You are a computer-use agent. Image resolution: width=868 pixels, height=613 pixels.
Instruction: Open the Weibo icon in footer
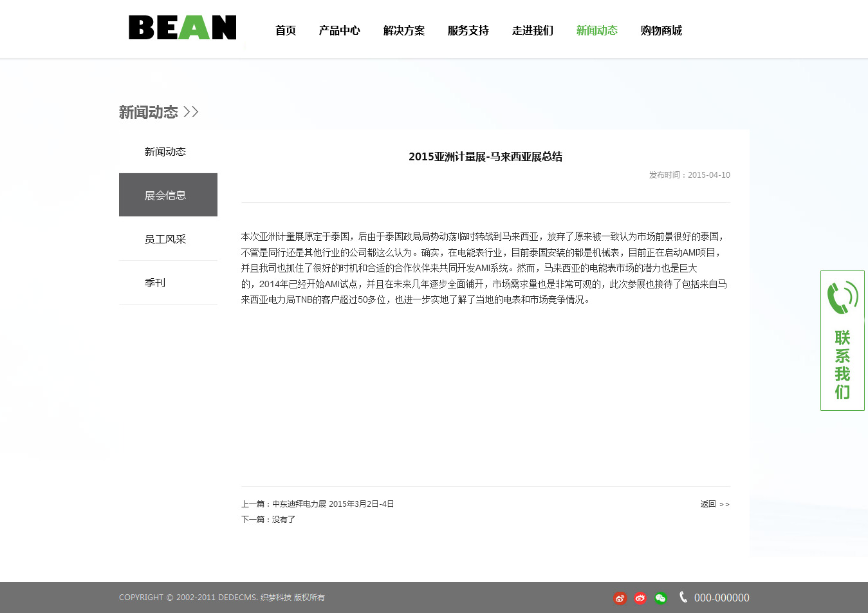(620, 598)
